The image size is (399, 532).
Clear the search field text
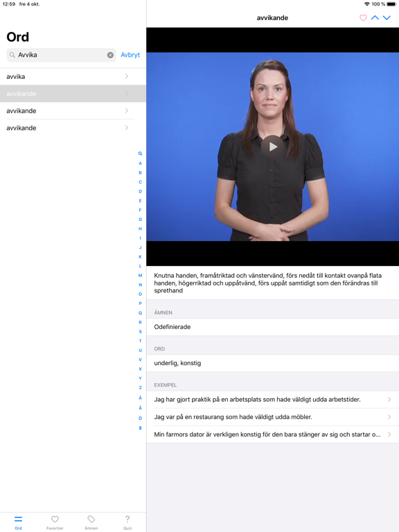pos(110,55)
